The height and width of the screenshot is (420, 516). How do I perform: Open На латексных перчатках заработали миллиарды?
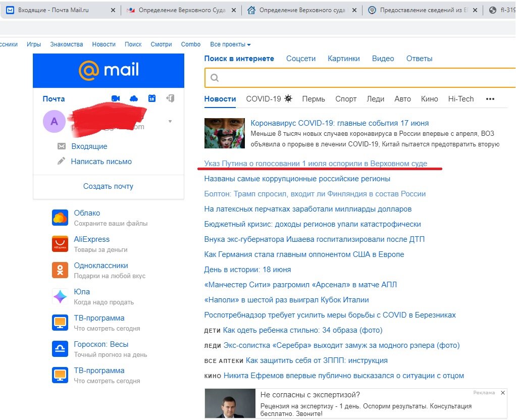(307, 209)
